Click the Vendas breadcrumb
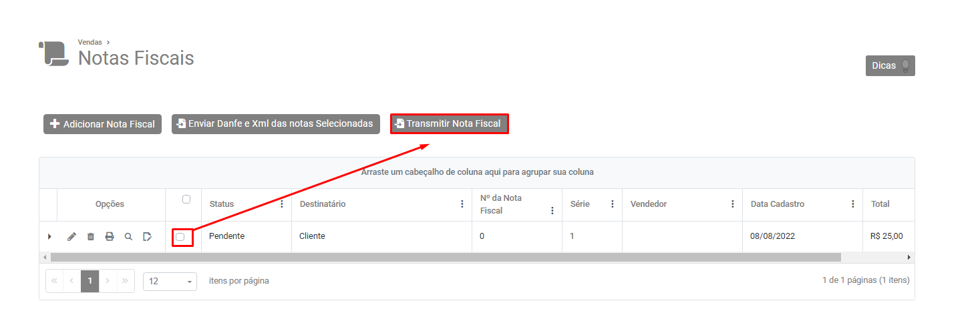The image size is (980, 325). click(x=90, y=42)
